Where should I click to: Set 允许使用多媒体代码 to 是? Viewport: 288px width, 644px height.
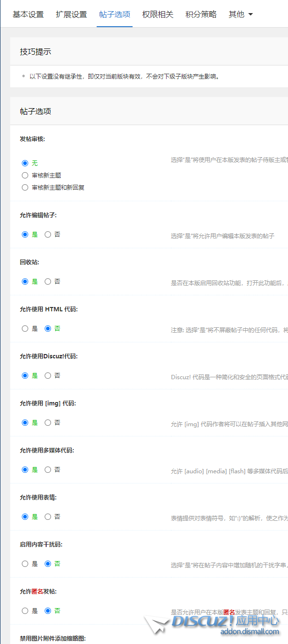pyautogui.click(x=25, y=470)
